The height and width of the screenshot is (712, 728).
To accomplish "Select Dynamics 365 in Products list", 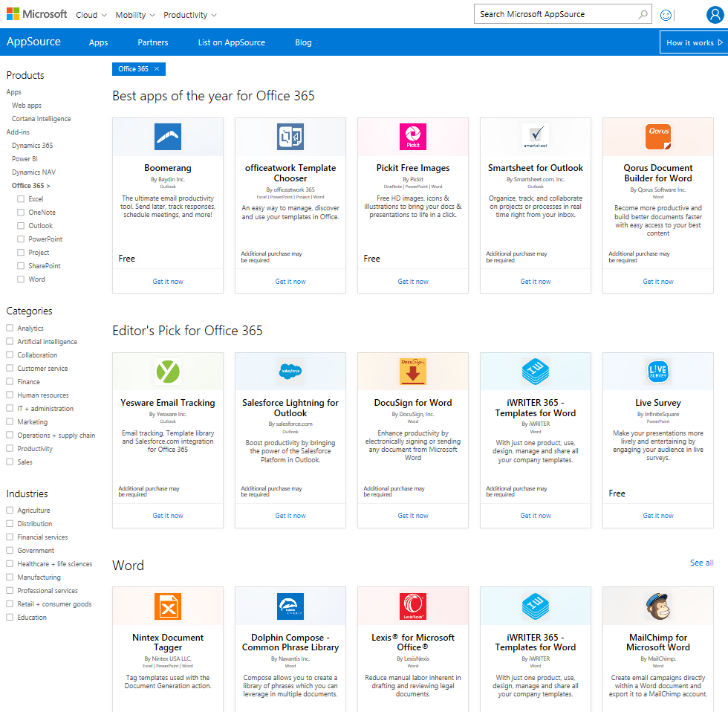I will (x=33, y=146).
